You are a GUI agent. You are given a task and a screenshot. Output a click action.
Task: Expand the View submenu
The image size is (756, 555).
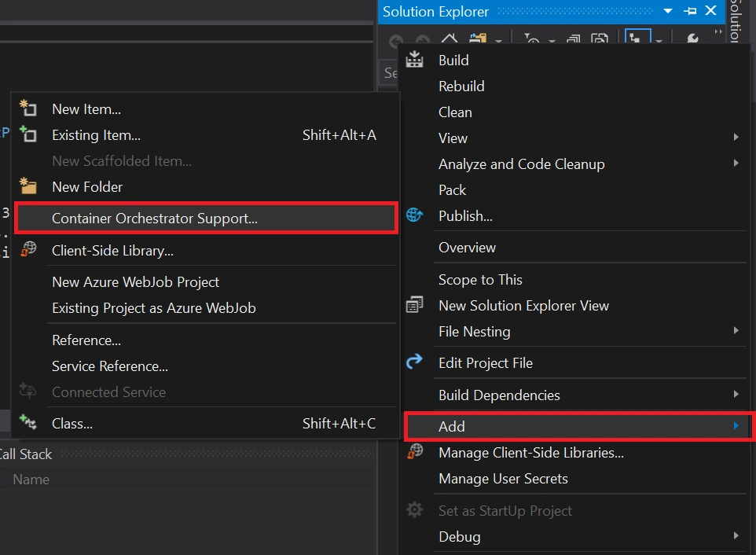click(736, 137)
